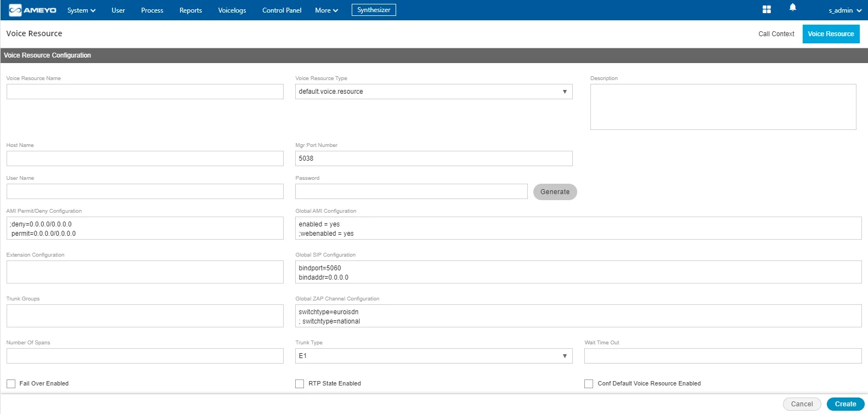Click the Create button
This screenshot has width=868, height=414.
[846, 404]
